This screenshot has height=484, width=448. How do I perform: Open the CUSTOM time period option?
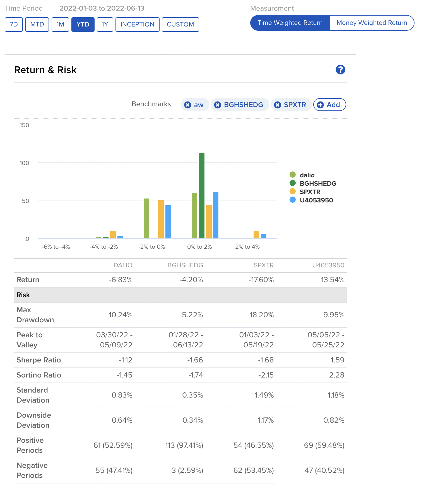pos(180,25)
